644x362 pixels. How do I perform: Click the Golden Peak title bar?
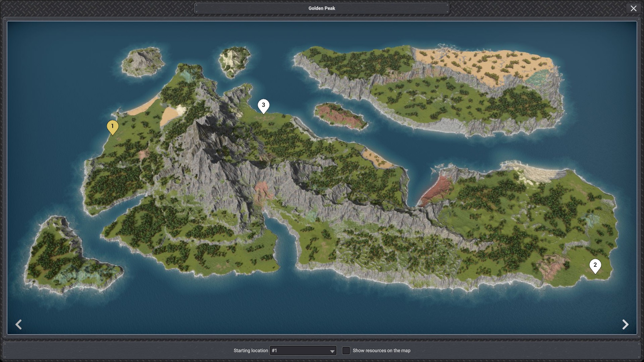pos(322,8)
